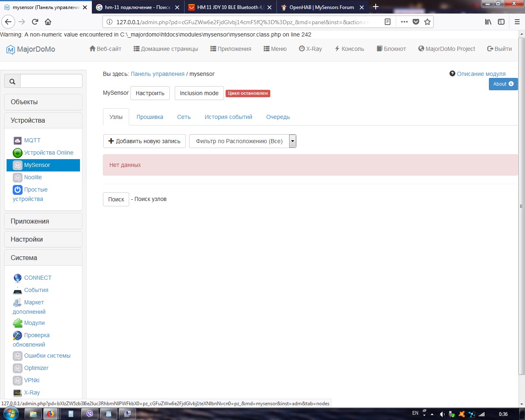This screenshot has width=525, height=420.
Task: Click the Маркет дополнений icon
Action: click(x=17, y=302)
